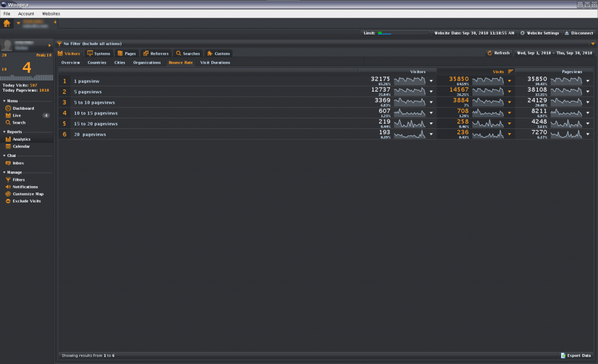Click the Visits sparkline for 1 pageview

pyautogui.click(x=488, y=81)
